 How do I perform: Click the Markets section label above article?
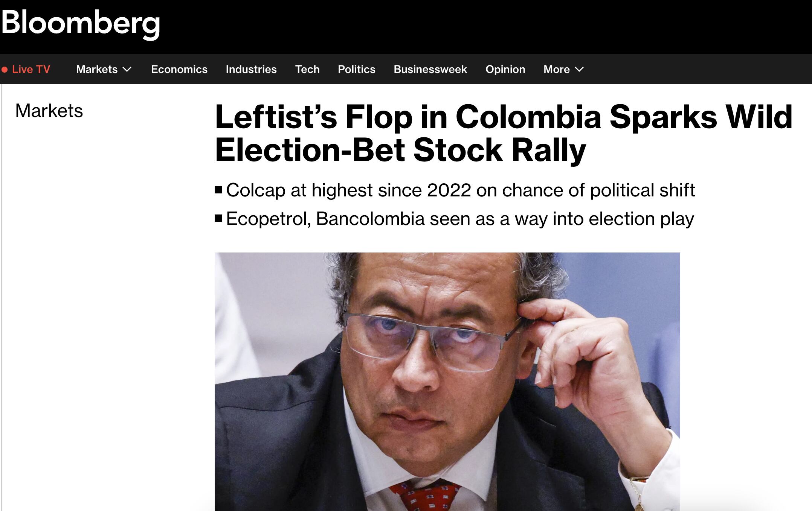(49, 111)
